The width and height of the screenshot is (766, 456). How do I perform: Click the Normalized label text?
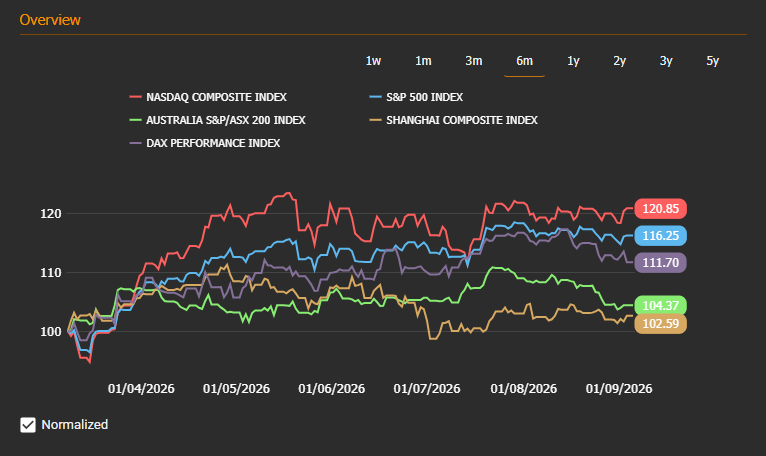pyautogui.click(x=75, y=425)
